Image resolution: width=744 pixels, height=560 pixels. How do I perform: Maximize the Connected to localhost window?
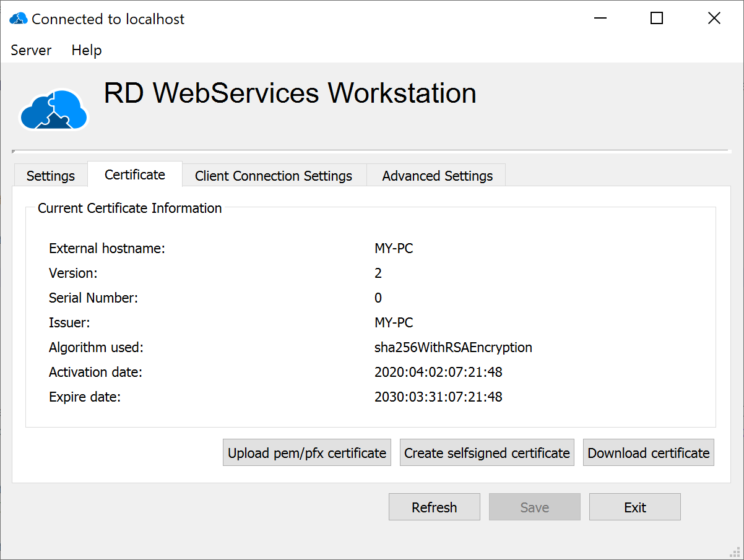click(x=657, y=19)
